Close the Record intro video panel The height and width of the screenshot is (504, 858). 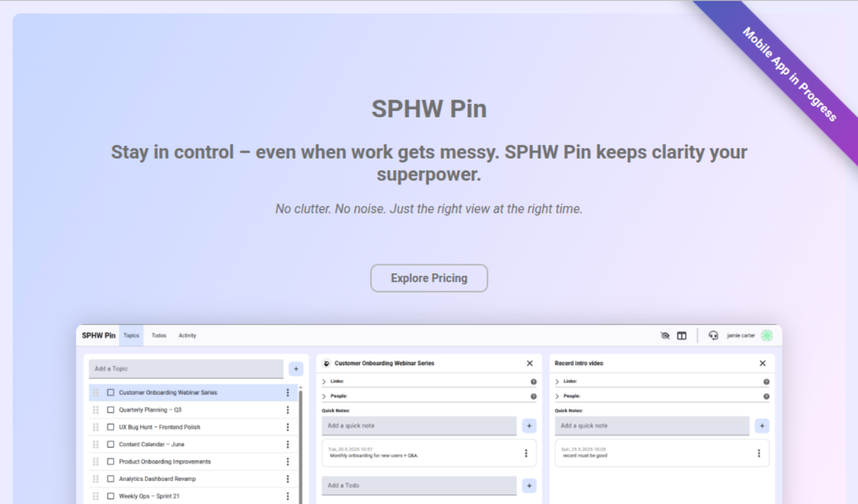(762, 363)
